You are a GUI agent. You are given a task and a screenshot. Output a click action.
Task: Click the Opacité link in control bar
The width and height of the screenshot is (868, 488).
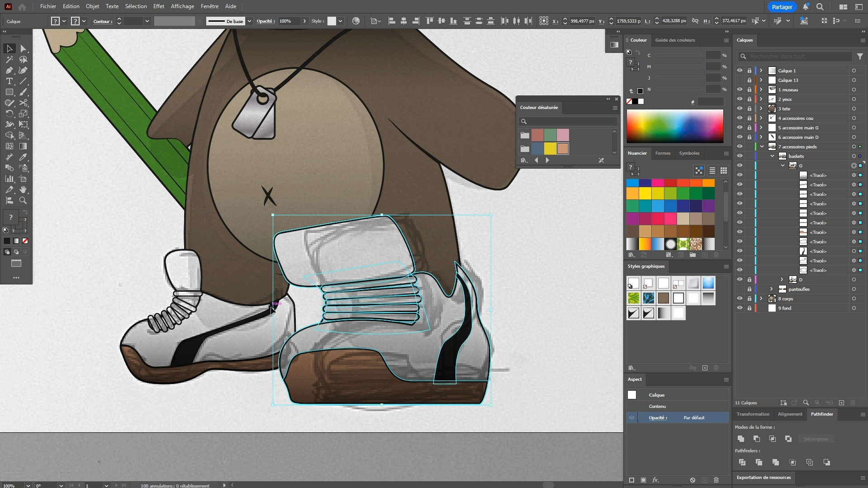pos(265,21)
